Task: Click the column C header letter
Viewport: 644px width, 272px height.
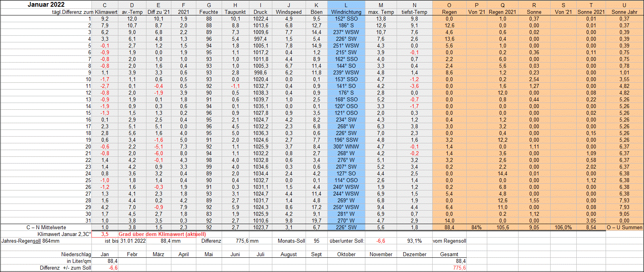Action: (x=104, y=5)
